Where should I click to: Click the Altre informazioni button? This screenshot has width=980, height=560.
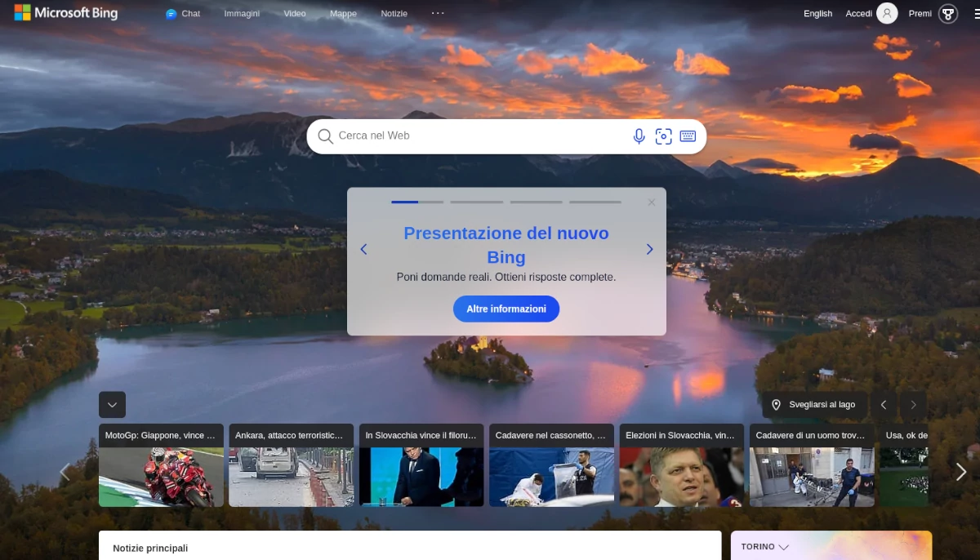(x=506, y=309)
